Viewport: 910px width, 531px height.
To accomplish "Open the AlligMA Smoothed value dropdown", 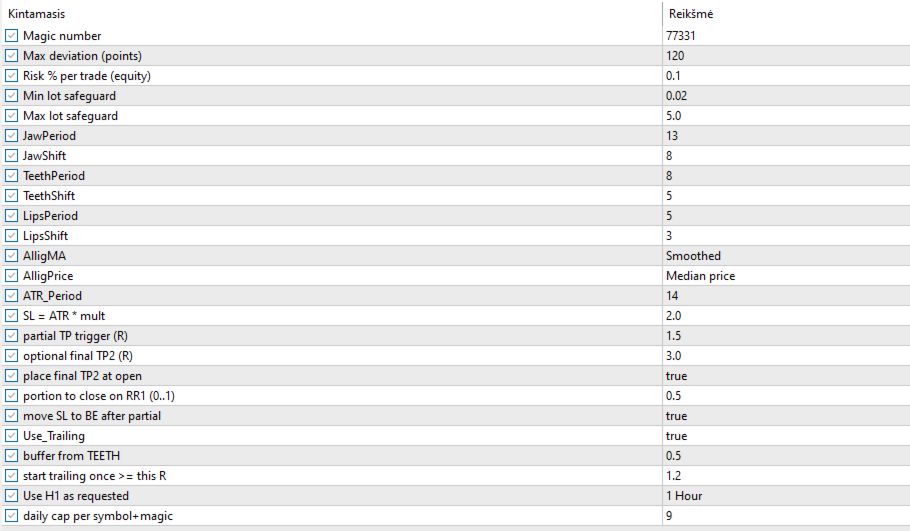I will click(785, 256).
